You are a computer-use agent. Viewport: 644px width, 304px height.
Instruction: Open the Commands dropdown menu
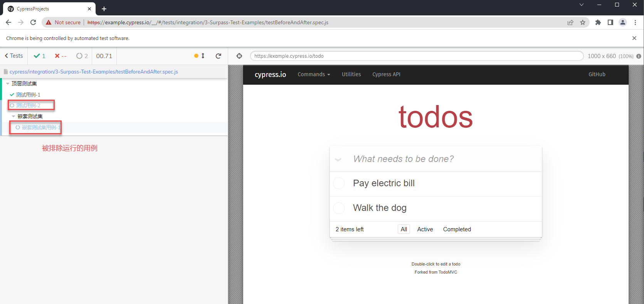click(x=314, y=74)
